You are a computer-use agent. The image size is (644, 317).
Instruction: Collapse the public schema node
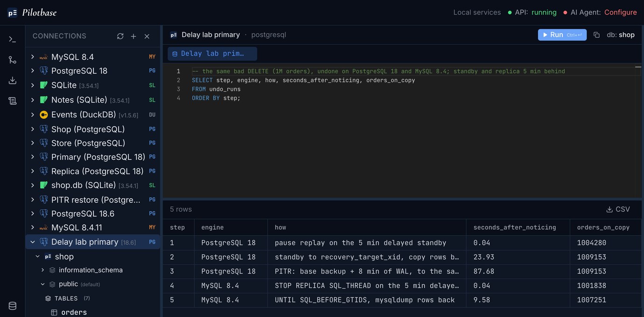click(42, 284)
